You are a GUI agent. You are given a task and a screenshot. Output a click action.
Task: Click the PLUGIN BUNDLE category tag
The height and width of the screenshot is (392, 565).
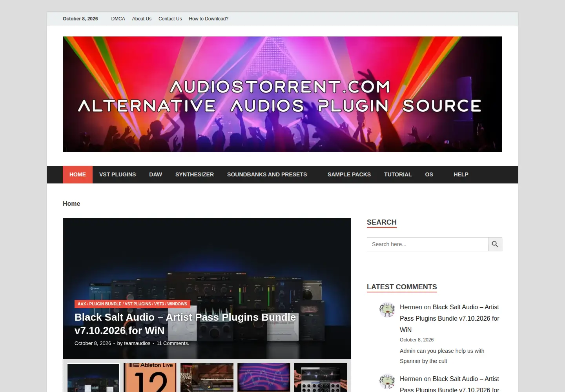pyautogui.click(x=105, y=304)
